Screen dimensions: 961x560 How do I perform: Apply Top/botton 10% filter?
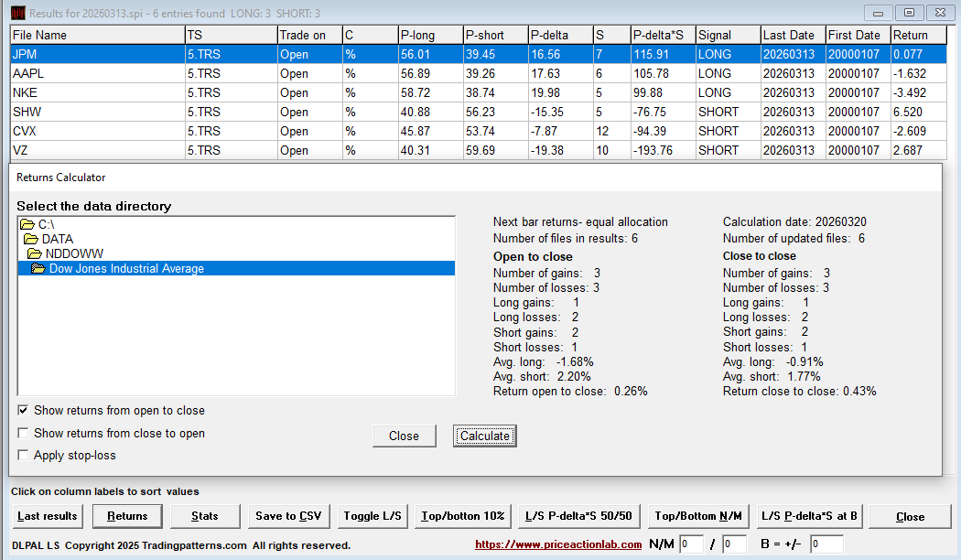pos(463,516)
